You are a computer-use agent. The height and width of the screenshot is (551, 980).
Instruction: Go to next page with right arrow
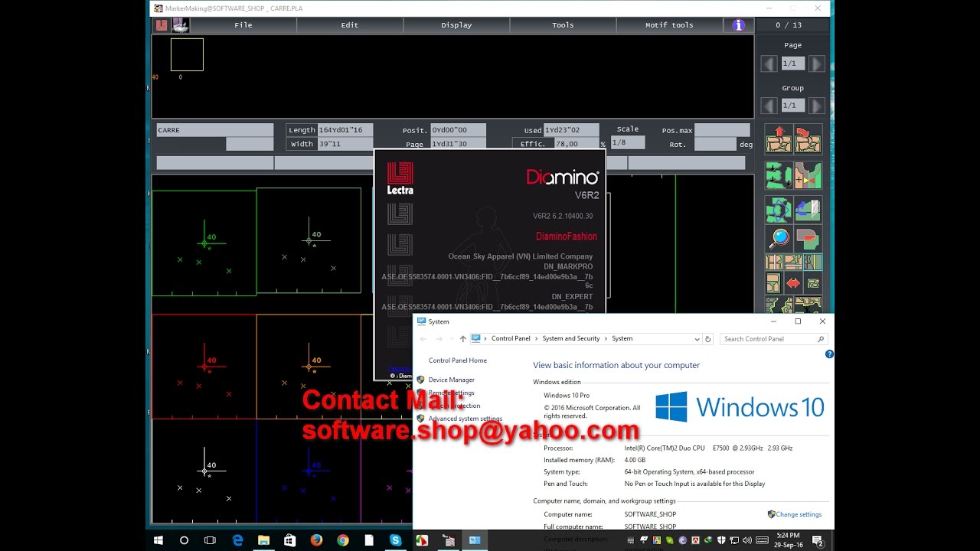click(816, 64)
